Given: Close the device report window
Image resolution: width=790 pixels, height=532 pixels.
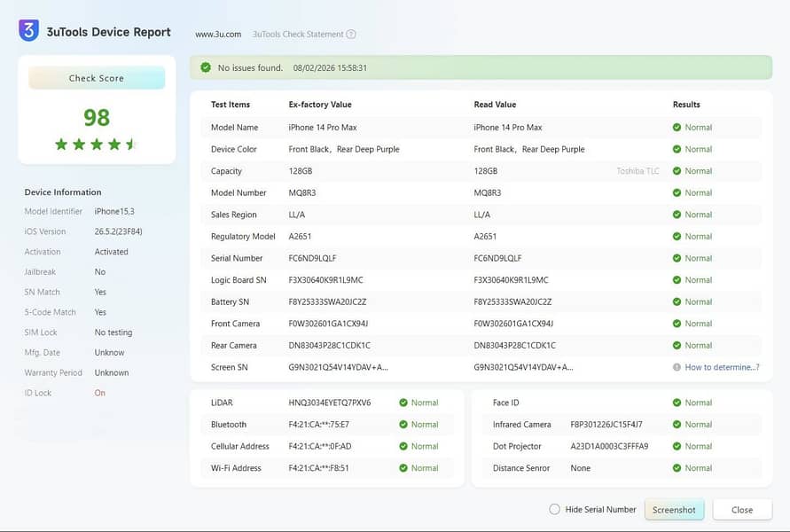Looking at the screenshot, I should click(x=742, y=510).
